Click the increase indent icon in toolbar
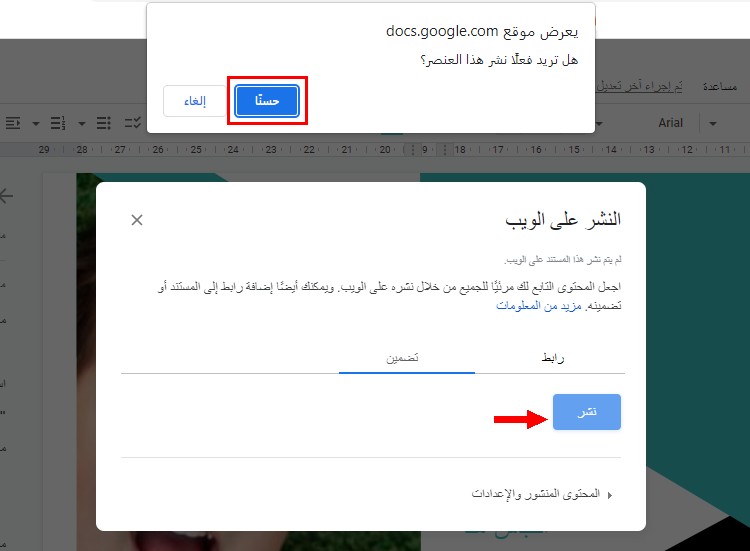The width and height of the screenshot is (750, 551). 13,123
